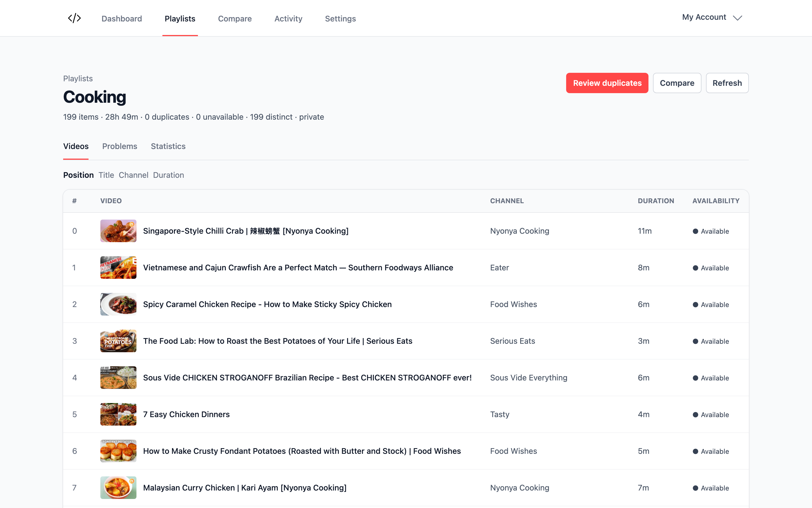Open the Spicy Caramel Chicken thumbnail
This screenshot has height=508, width=812.
coord(118,304)
